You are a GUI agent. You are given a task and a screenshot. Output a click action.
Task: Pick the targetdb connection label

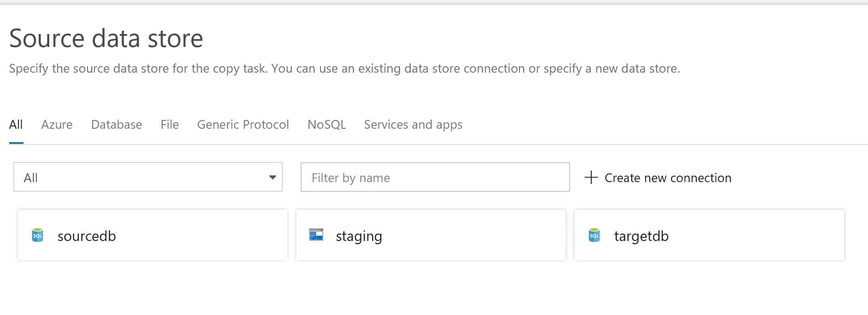[641, 236]
